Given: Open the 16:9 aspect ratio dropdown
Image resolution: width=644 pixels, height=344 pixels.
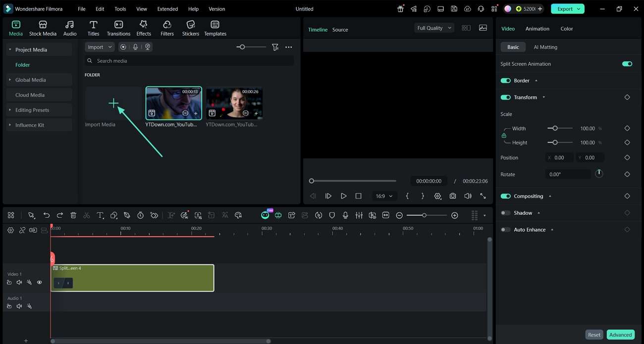Looking at the screenshot, I should tap(384, 196).
